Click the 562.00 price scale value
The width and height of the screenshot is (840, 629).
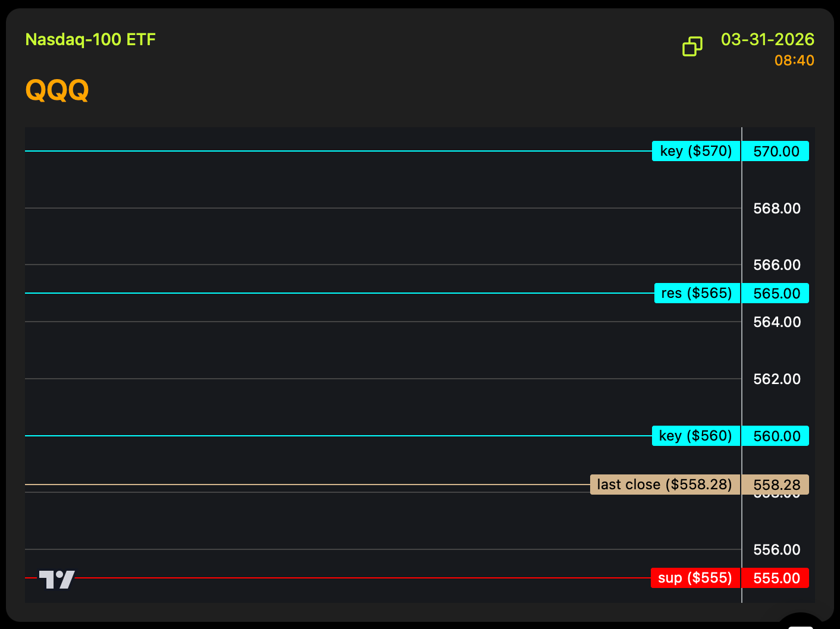pyautogui.click(x=776, y=379)
